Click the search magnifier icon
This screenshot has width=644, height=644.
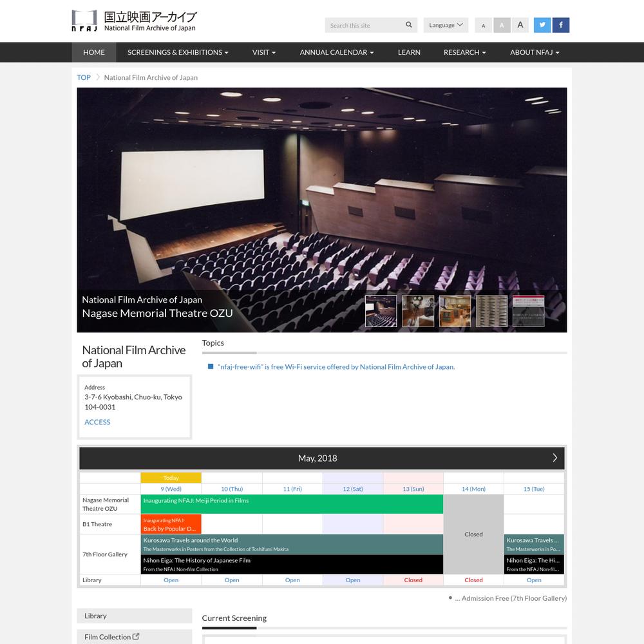tap(409, 24)
